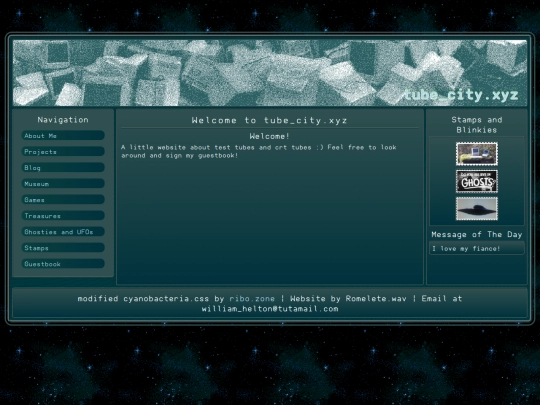The image size is (540, 405).
Task: Open the Games navigation link
Action: 63,200
